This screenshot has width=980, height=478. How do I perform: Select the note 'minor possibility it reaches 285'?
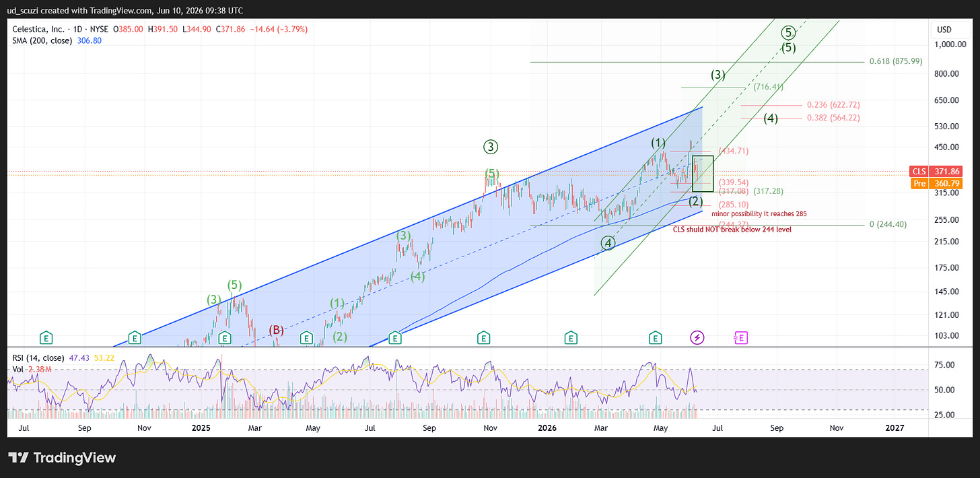click(x=759, y=213)
